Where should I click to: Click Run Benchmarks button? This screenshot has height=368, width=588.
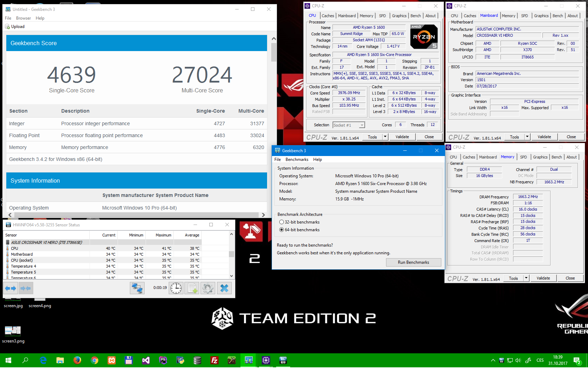(413, 262)
